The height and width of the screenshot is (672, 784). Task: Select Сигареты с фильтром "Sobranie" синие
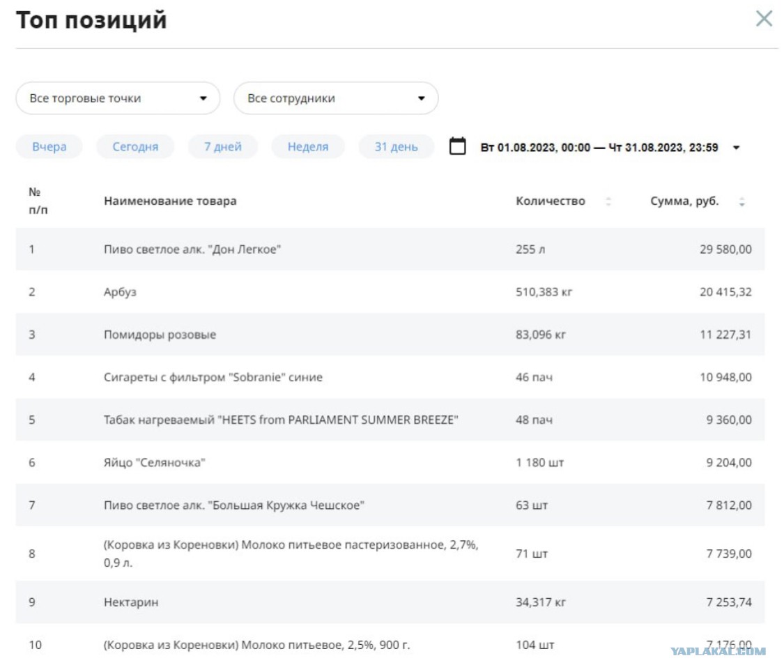click(x=213, y=377)
